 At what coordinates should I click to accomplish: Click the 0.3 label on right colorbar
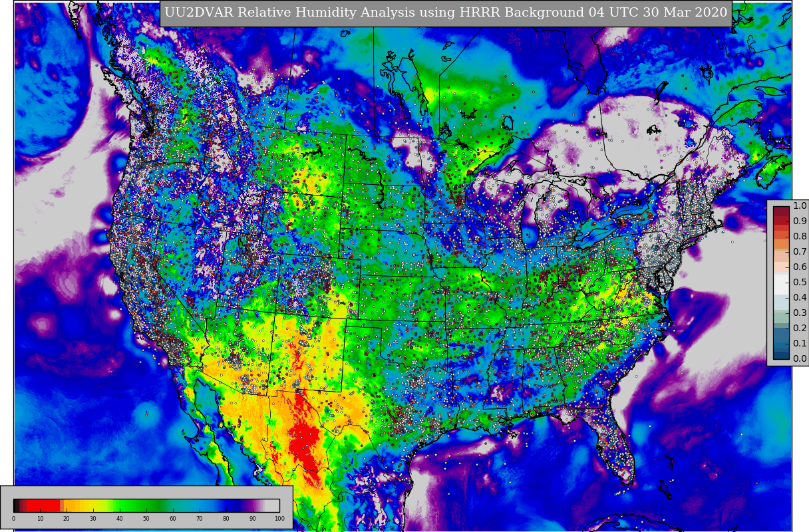point(800,313)
